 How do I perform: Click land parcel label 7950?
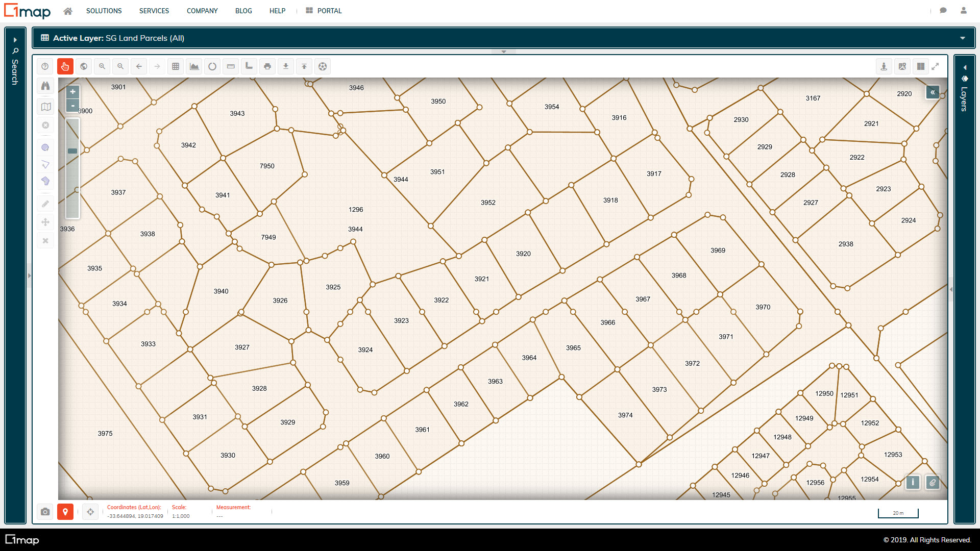(x=267, y=166)
